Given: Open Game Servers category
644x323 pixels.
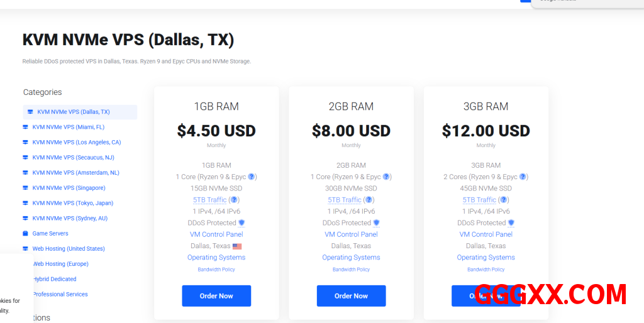Looking at the screenshot, I should point(50,234).
